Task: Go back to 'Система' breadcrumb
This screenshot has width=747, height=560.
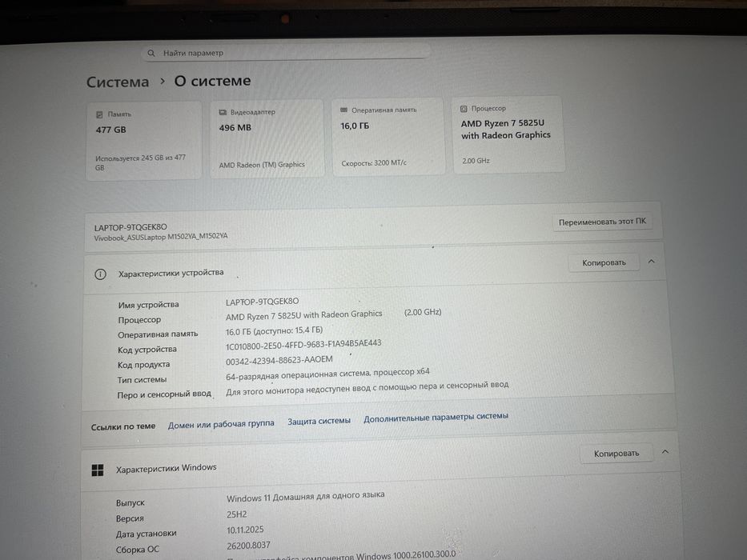Action: (x=118, y=82)
